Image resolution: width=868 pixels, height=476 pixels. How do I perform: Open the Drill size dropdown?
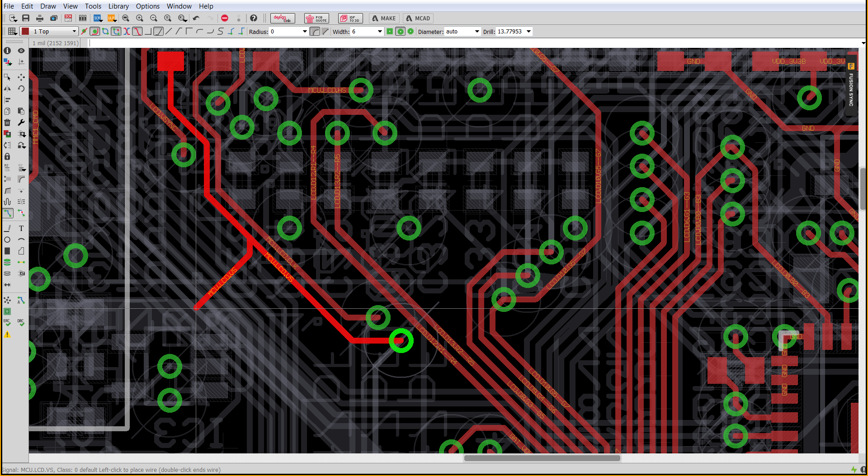pyautogui.click(x=528, y=31)
